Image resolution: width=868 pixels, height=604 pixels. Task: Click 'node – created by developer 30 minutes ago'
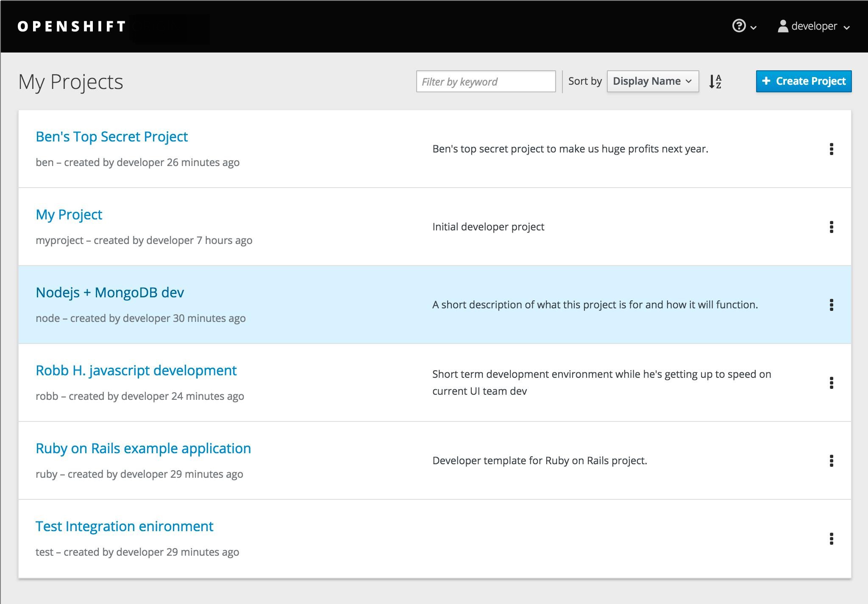pos(141,319)
